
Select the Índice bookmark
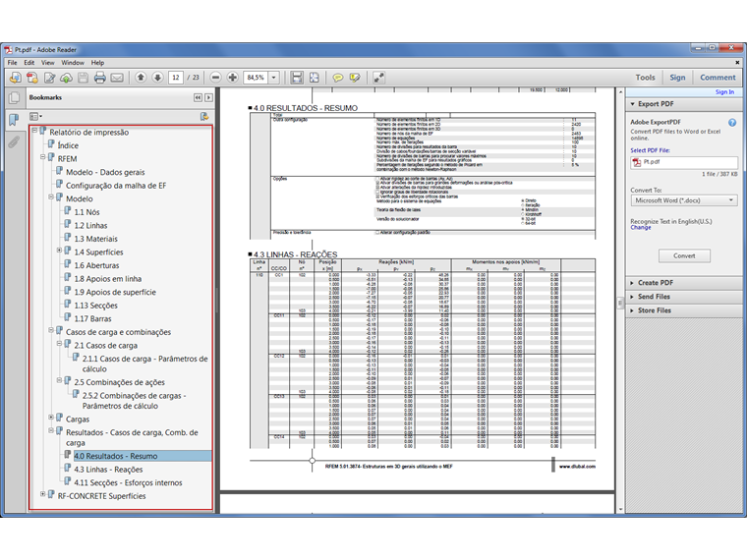(x=68, y=145)
